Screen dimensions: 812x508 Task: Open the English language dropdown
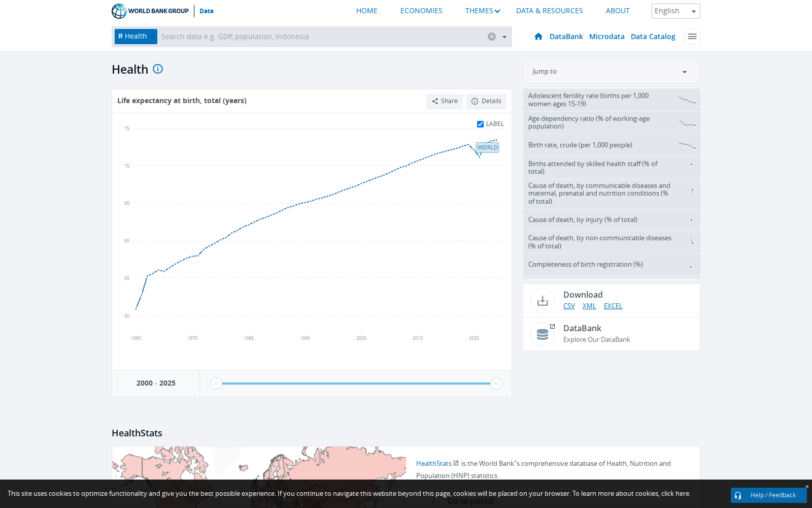click(x=676, y=11)
